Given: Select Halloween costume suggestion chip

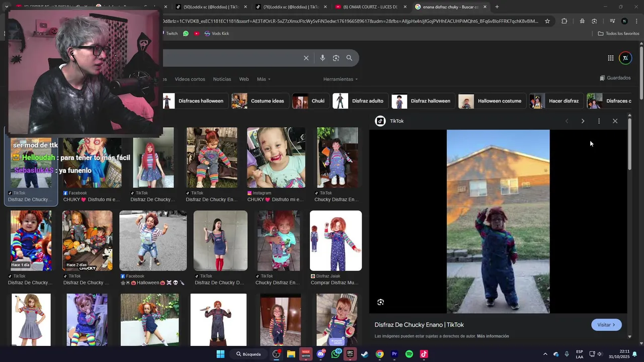Looking at the screenshot, I should pyautogui.click(x=492, y=101).
